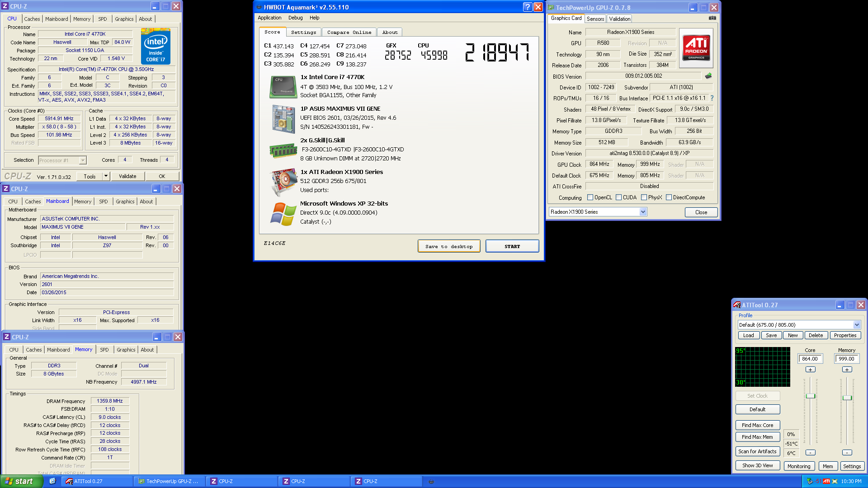Image resolution: width=868 pixels, height=488 pixels.
Task: Click the core clock plus button in ATITool
Action: pos(811,370)
